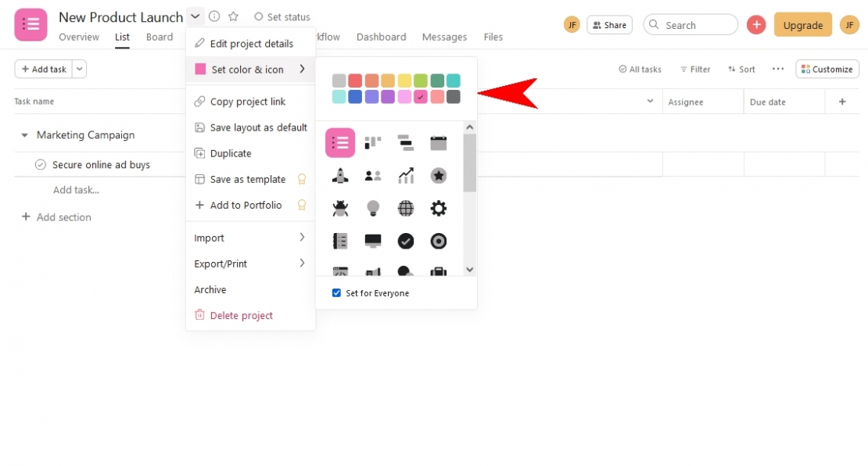Screen dimensions: 868x466
Task: Pick the growth chart icon
Action: (x=406, y=175)
